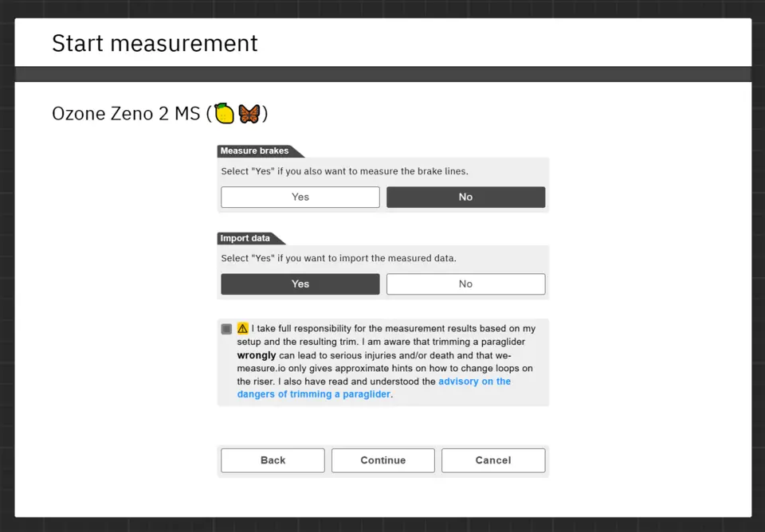Click Continue to proceed with measurement

click(x=383, y=460)
